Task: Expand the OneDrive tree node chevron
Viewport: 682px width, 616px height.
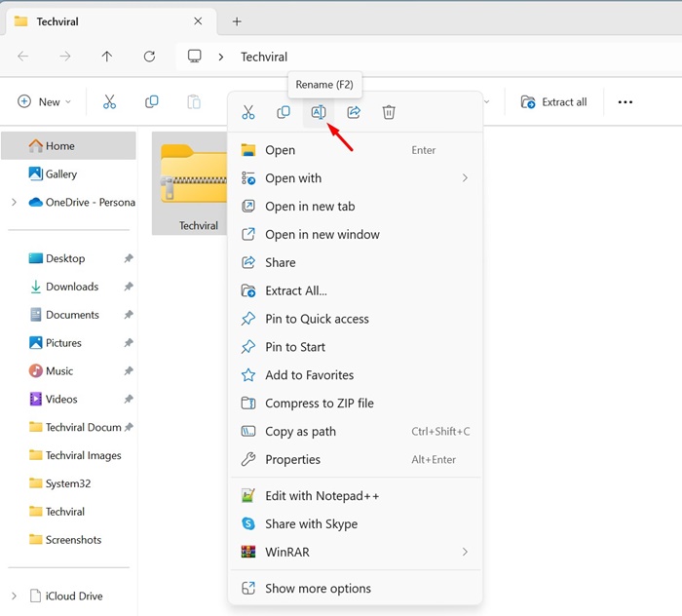Action: (x=14, y=203)
